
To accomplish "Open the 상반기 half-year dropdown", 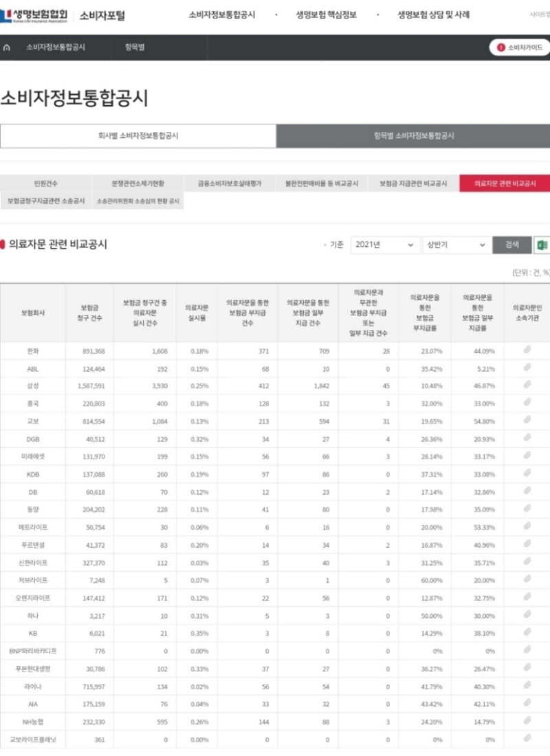I will [x=456, y=245].
